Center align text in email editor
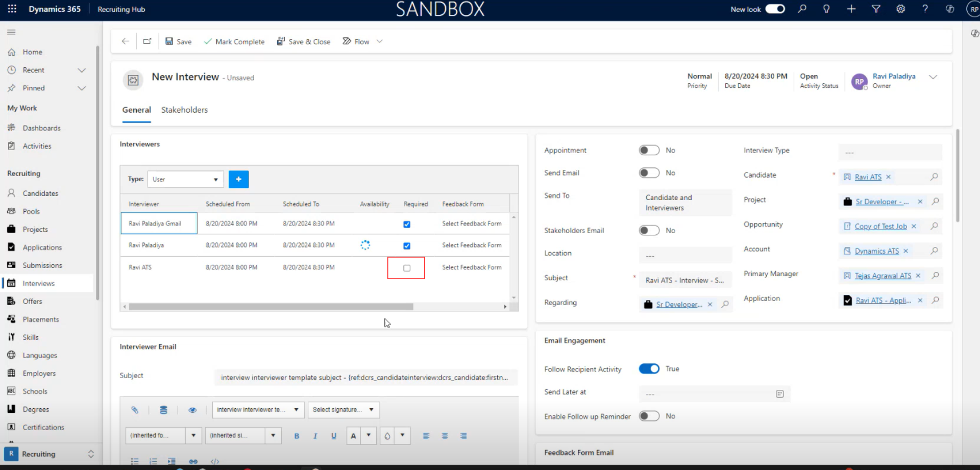The height and width of the screenshot is (470, 980). (x=445, y=436)
